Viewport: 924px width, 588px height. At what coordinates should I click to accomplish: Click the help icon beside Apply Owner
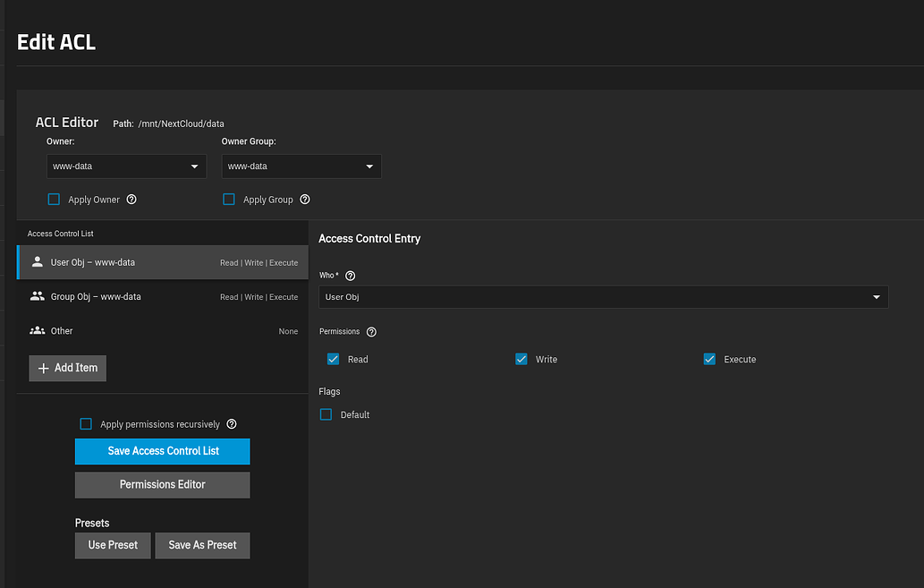click(x=131, y=200)
